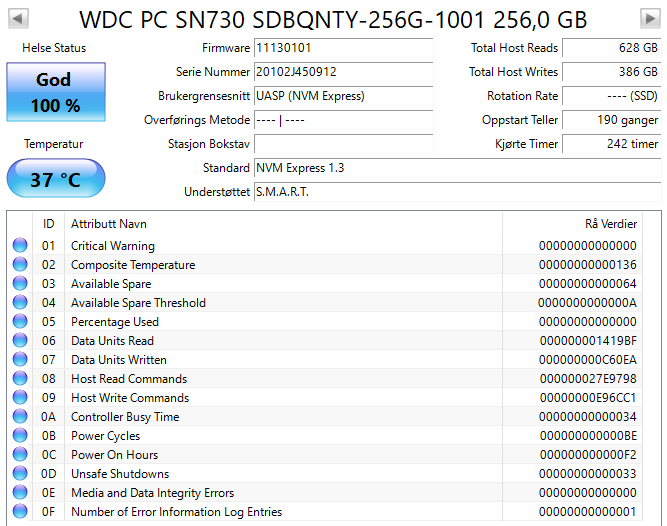Click the status orb for Host Write Commands
This screenshot has width=667, height=526.
click(x=20, y=397)
